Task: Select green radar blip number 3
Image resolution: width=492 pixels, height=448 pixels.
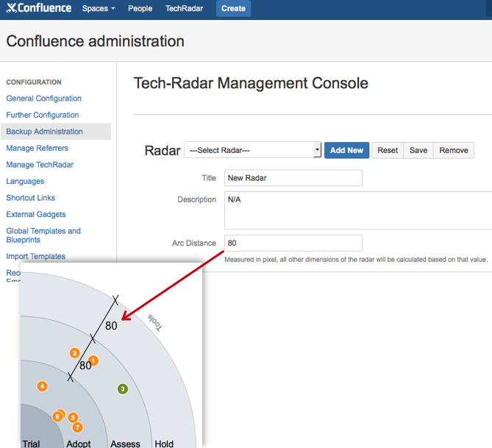Action: tap(123, 389)
